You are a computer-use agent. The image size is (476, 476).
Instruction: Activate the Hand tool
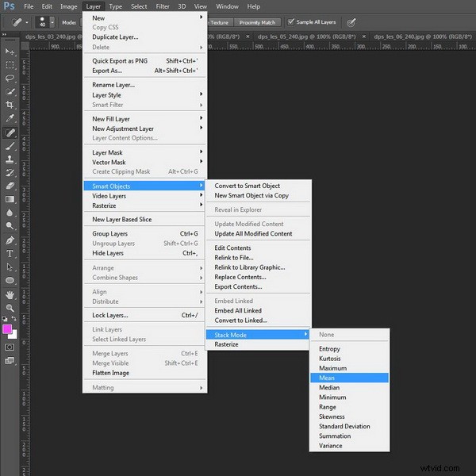[10, 294]
